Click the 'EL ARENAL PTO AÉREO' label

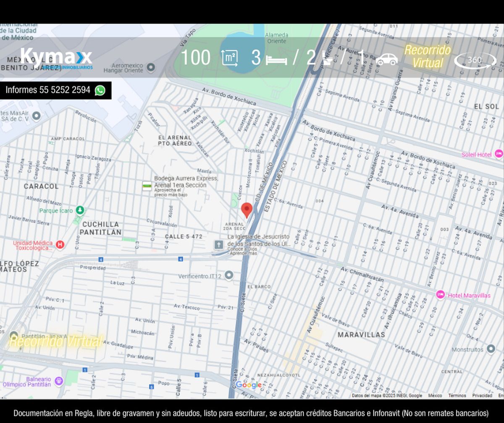coord(175,140)
